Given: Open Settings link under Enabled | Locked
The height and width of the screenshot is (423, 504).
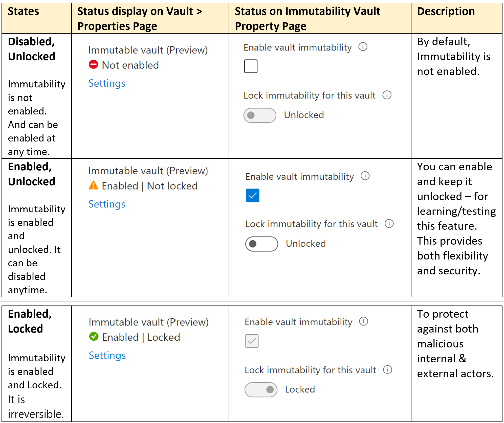Looking at the screenshot, I should (x=107, y=355).
